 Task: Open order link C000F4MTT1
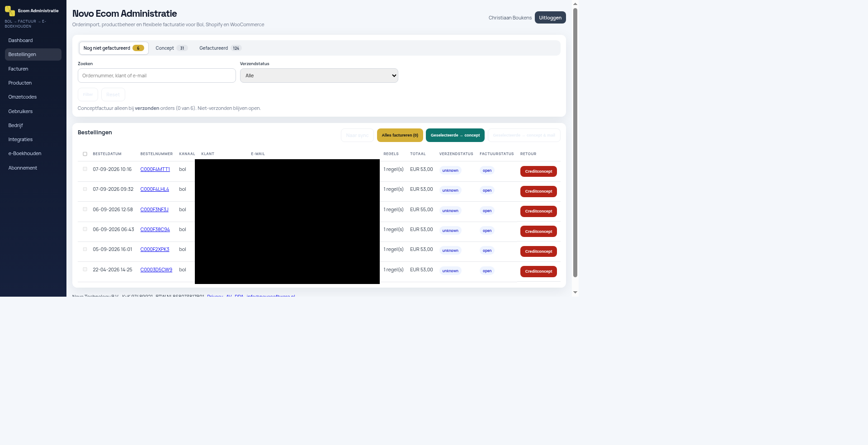tap(155, 170)
